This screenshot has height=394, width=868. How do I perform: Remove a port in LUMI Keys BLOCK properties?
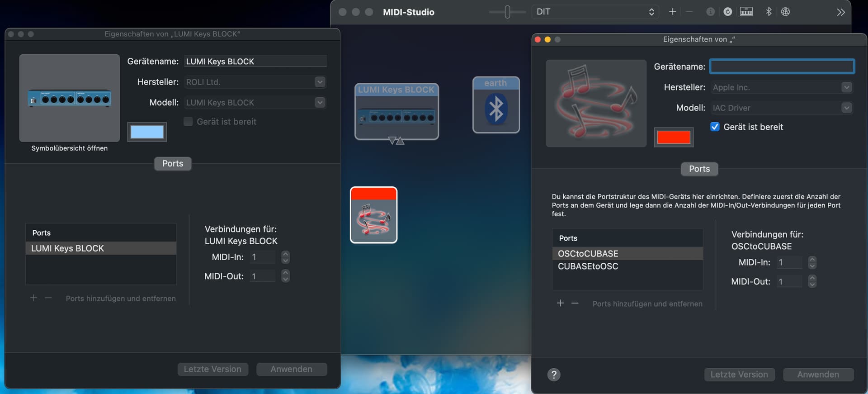pos(48,298)
